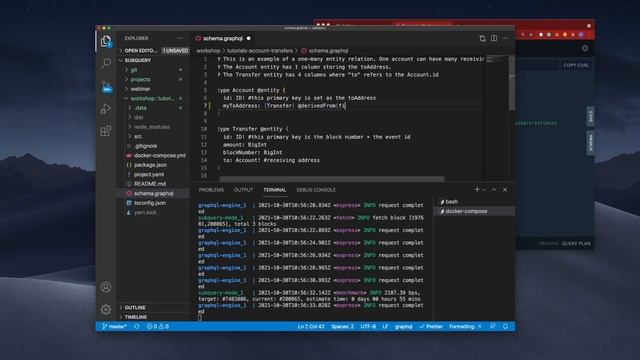
Task: Click the master branch indicator in status bar
Action: (x=114, y=327)
